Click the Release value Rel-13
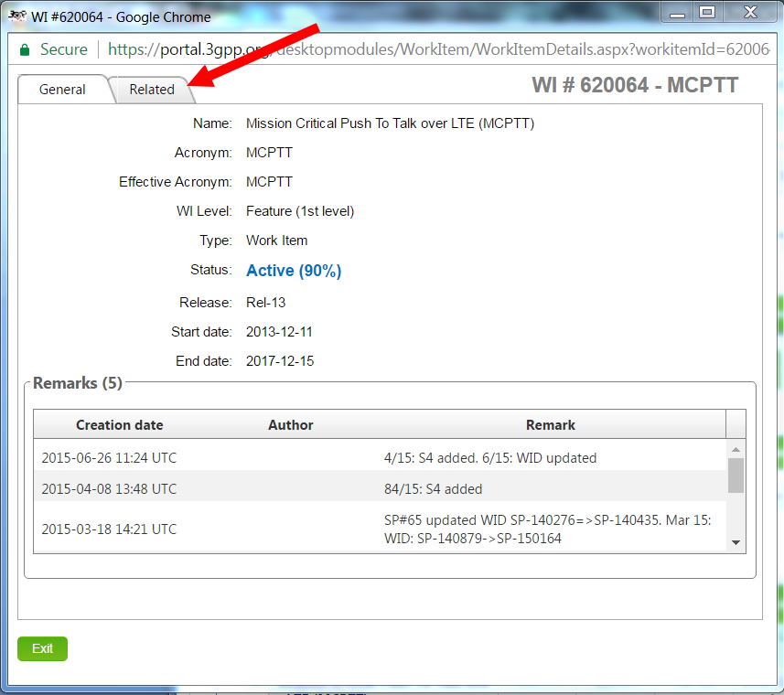Screen dimensions: 784x695 pyautogui.click(x=265, y=303)
